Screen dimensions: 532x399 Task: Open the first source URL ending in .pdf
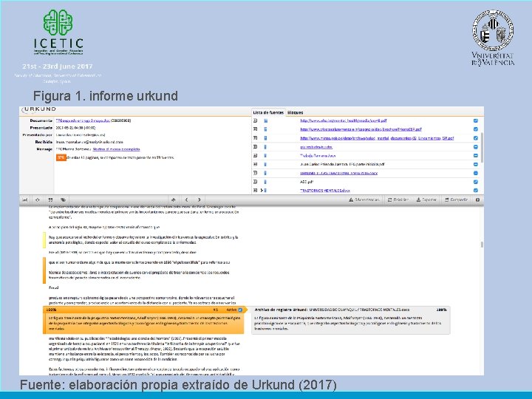[x=344, y=120]
